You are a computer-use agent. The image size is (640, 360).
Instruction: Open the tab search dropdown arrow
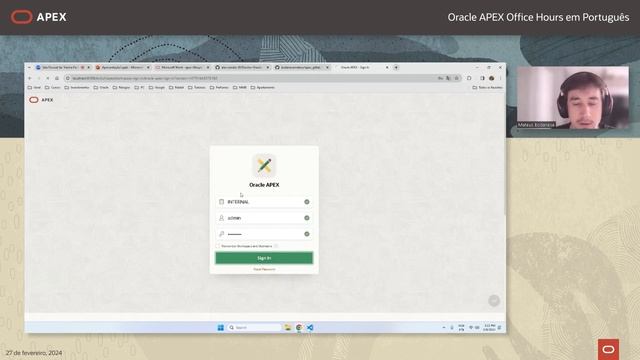click(29, 67)
